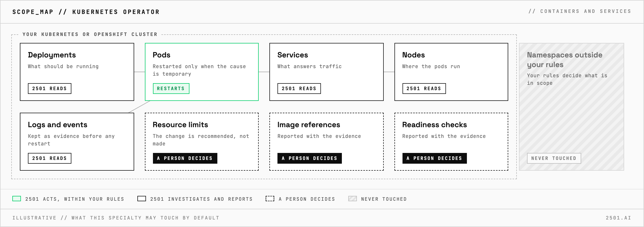Viewport: 644px width, 227px height.
Task: Click the 2501.AI footer text
Action: pos(619,218)
